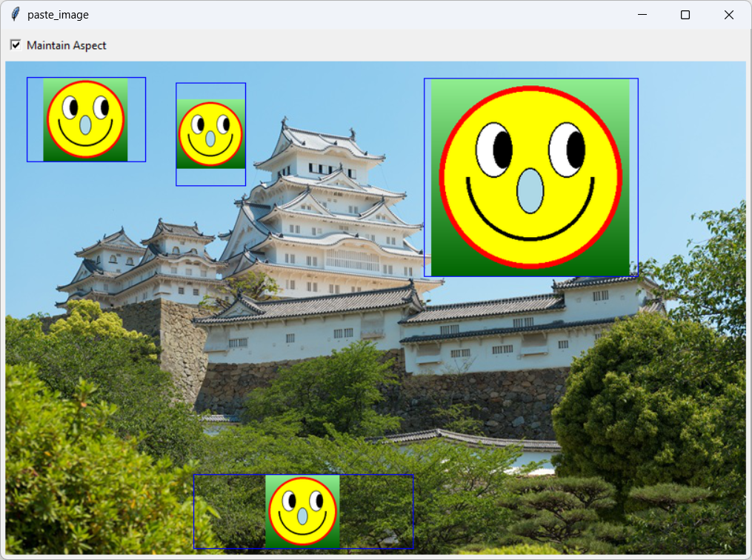This screenshot has height=560, width=752.
Task: Maximize the paste_image window
Action: pos(685,14)
